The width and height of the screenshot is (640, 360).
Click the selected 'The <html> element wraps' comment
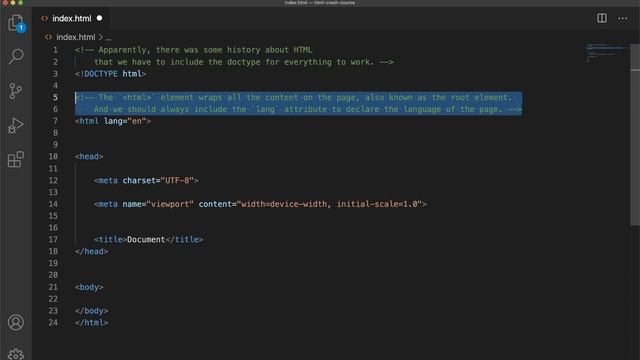293,97
